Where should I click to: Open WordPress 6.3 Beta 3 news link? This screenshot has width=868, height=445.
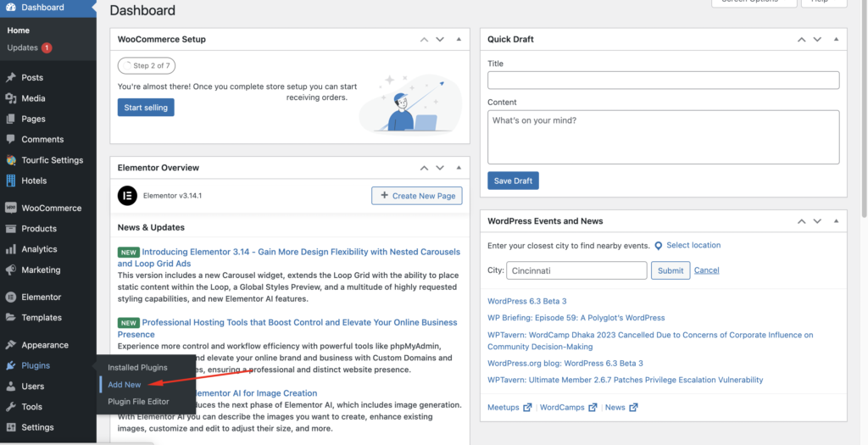point(527,301)
